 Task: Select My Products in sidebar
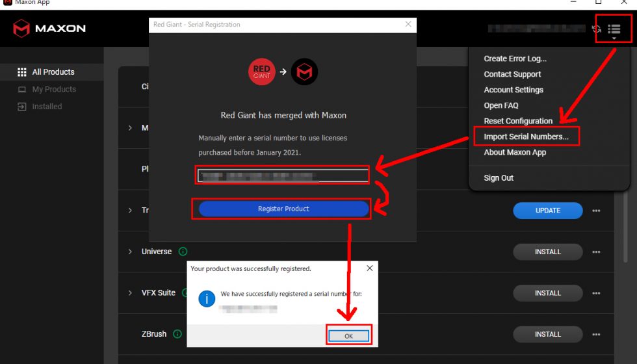[52, 90]
